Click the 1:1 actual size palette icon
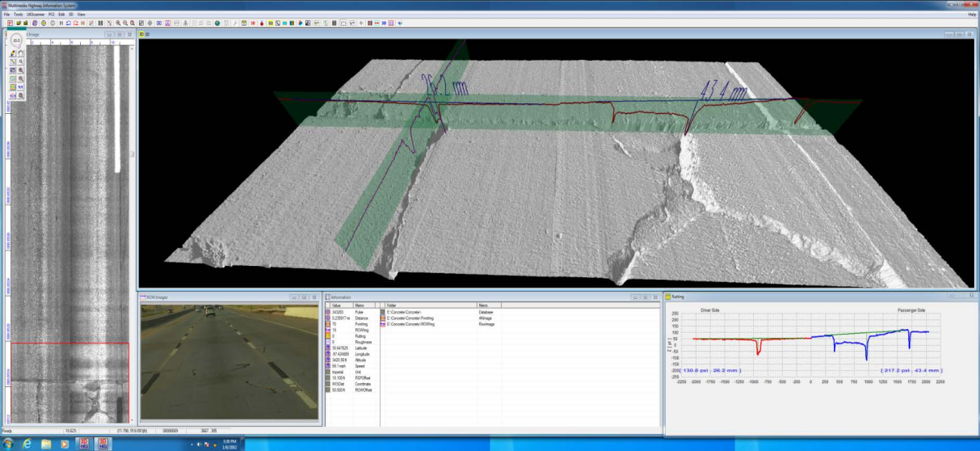The image size is (980, 451). coord(21,86)
